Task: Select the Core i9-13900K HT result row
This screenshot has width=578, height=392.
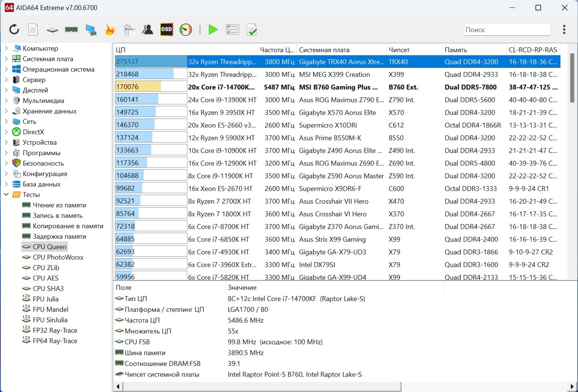Action: point(222,100)
